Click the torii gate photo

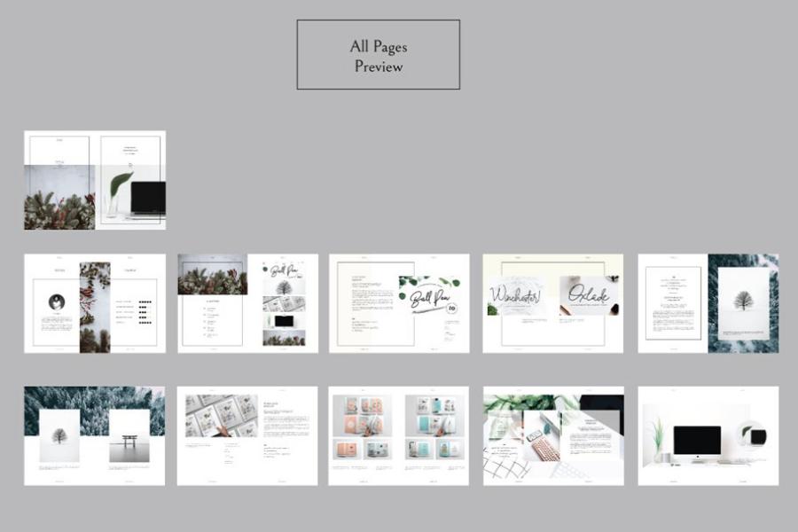click(129, 436)
